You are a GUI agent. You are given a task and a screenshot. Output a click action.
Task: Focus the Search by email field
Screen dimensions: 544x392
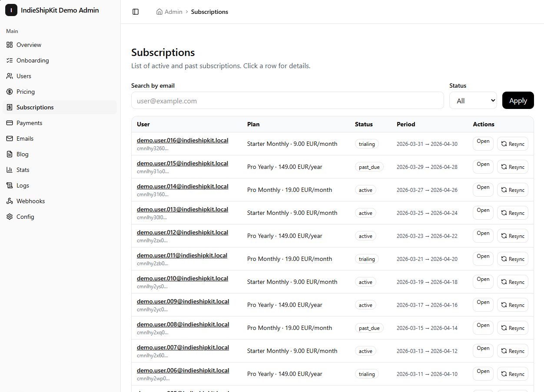point(288,100)
